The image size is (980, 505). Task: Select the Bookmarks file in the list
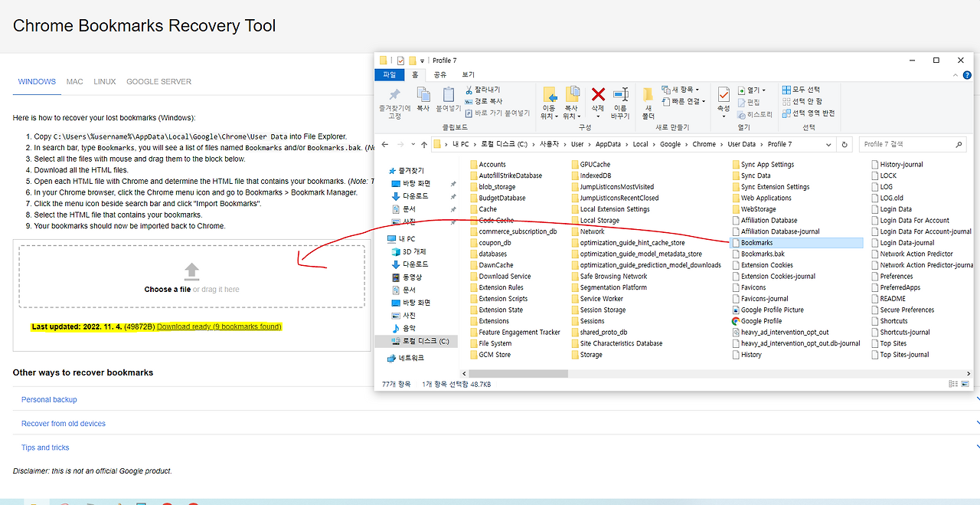[796, 243]
